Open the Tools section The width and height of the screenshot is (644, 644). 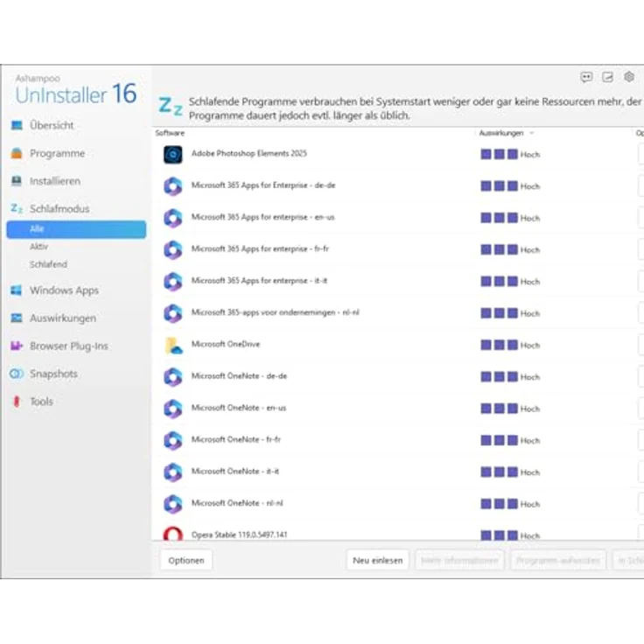click(x=41, y=402)
